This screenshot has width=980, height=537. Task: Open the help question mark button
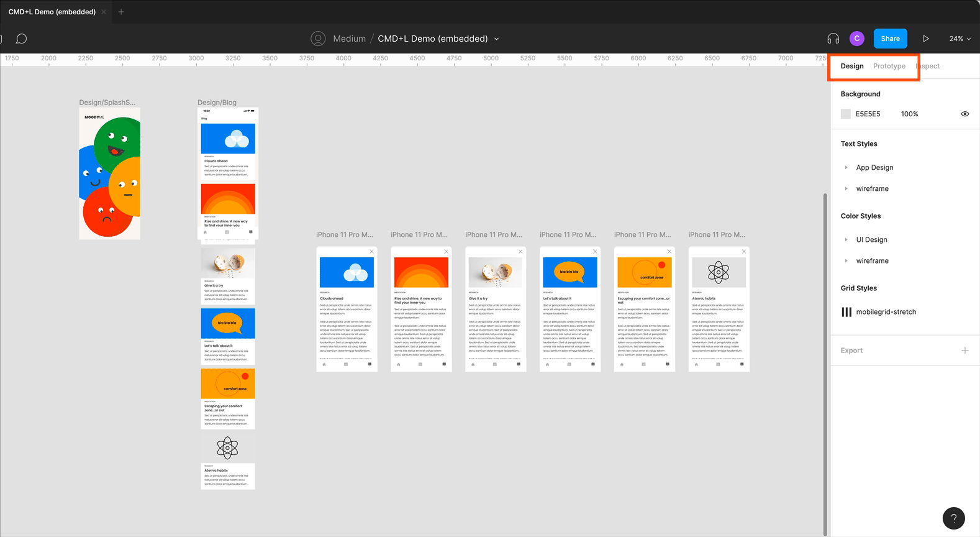(x=953, y=518)
